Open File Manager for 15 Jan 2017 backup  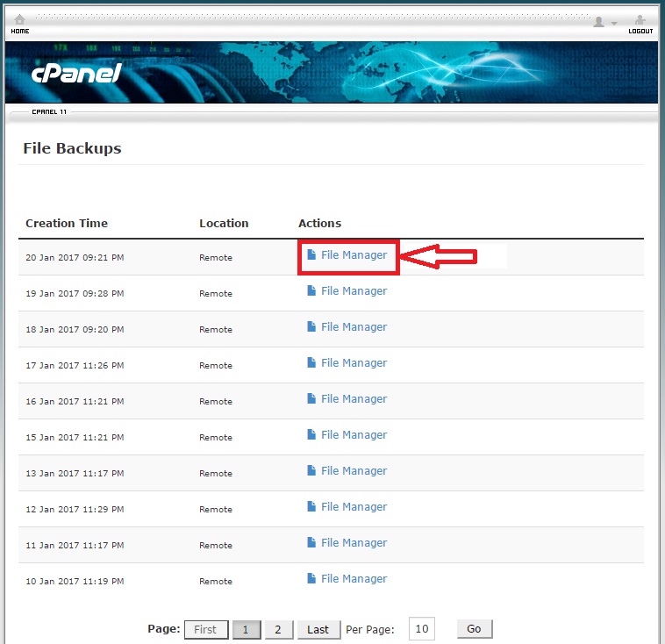tap(347, 435)
